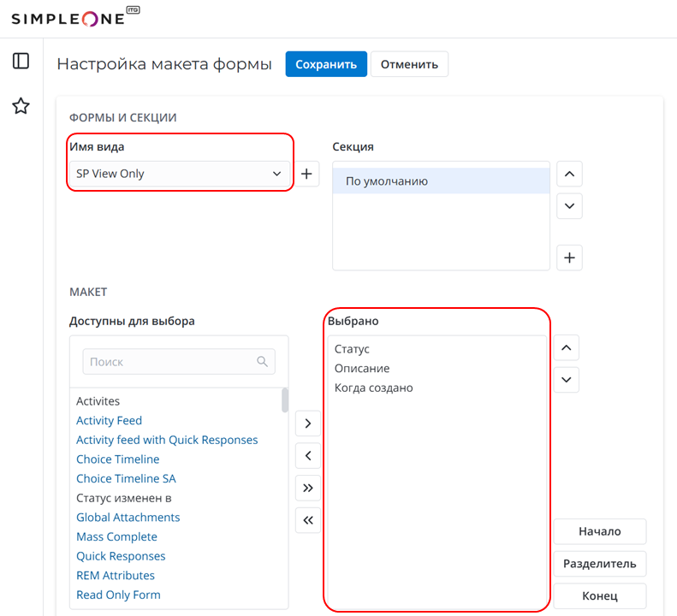Screen dimensions: 677x616
Task: Move selected field down in Выбрано list
Action: 567,380
